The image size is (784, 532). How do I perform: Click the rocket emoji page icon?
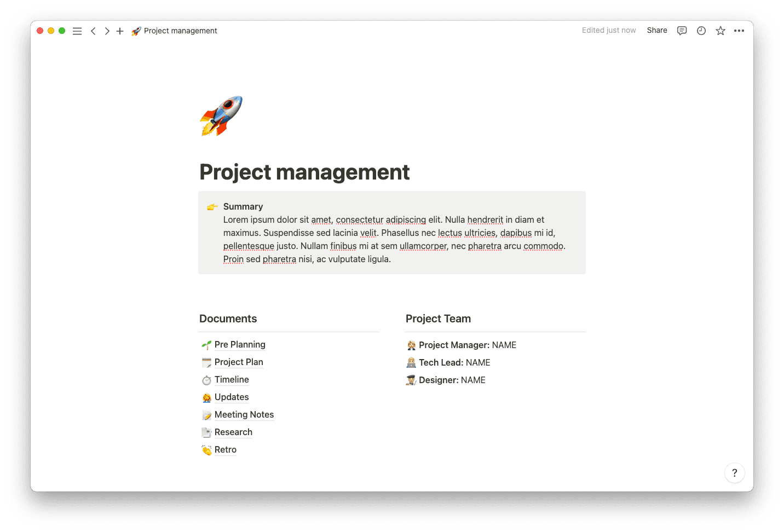click(221, 115)
